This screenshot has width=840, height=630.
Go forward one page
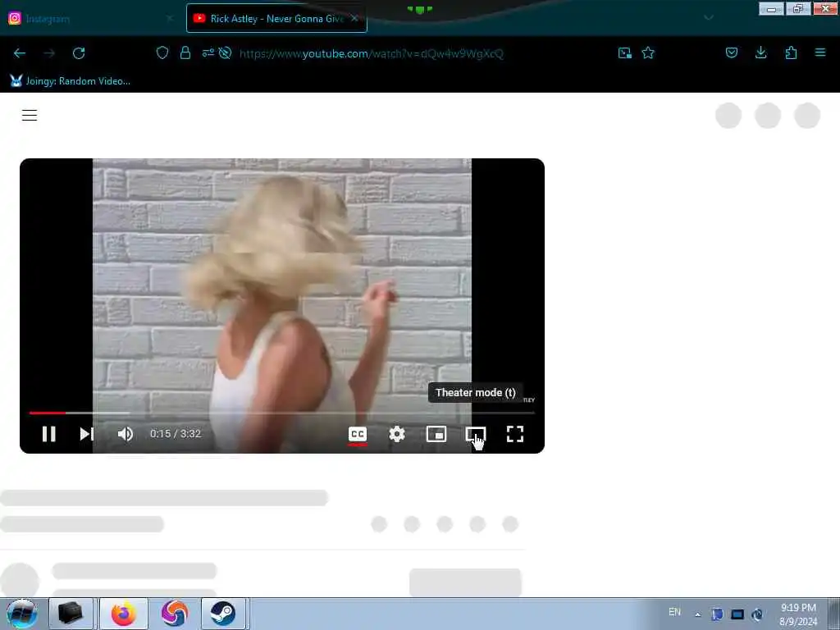pyautogui.click(x=49, y=53)
